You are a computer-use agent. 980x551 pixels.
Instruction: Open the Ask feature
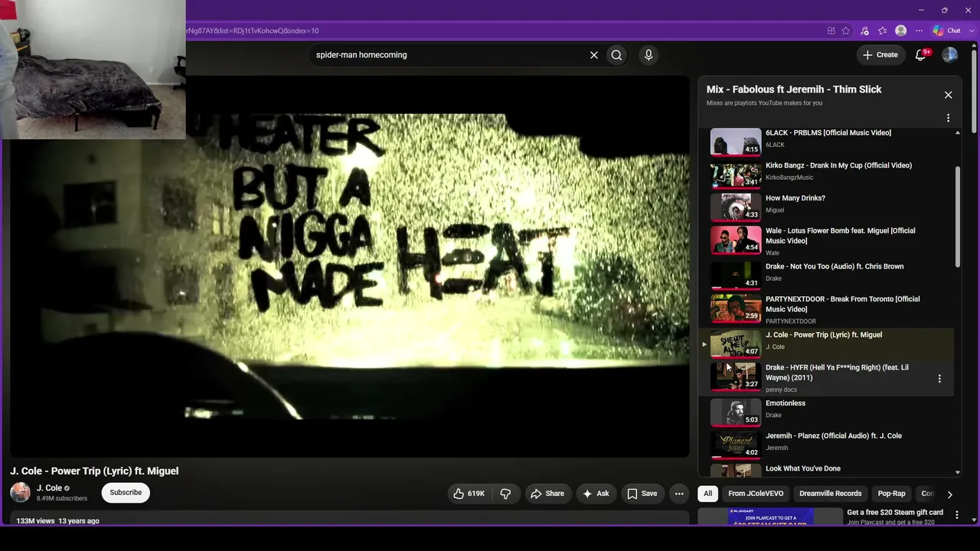pos(596,494)
